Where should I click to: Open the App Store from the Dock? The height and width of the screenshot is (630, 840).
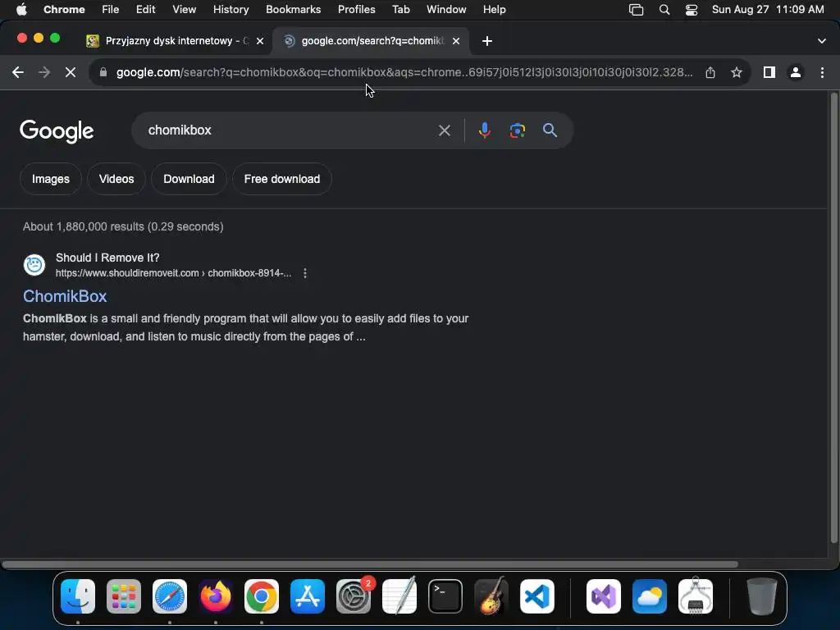pos(308,596)
